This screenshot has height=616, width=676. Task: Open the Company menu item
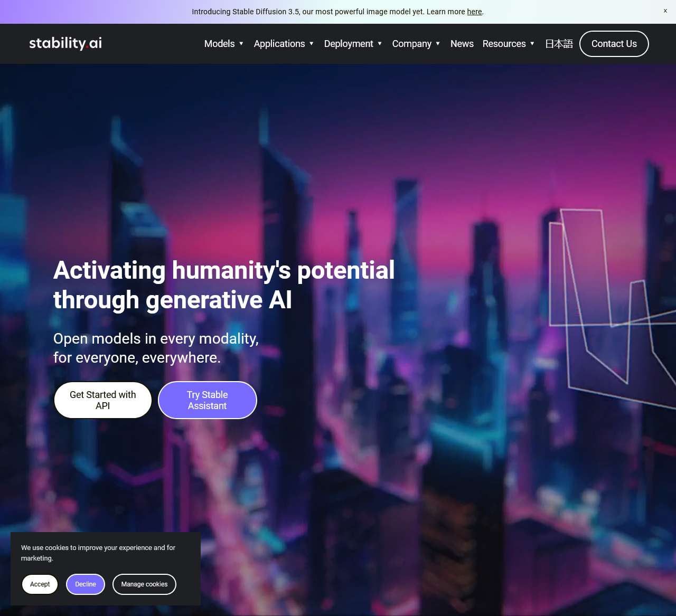[x=412, y=44]
